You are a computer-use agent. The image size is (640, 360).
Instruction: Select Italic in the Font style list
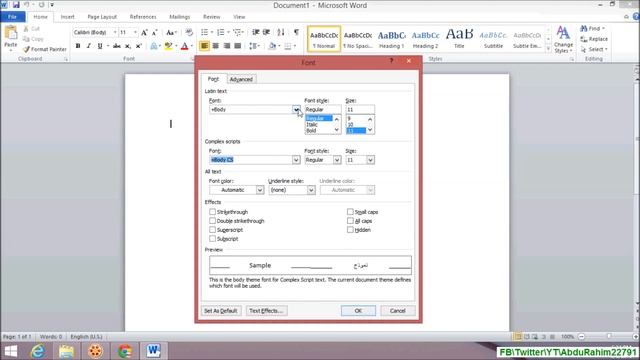coord(312,124)
